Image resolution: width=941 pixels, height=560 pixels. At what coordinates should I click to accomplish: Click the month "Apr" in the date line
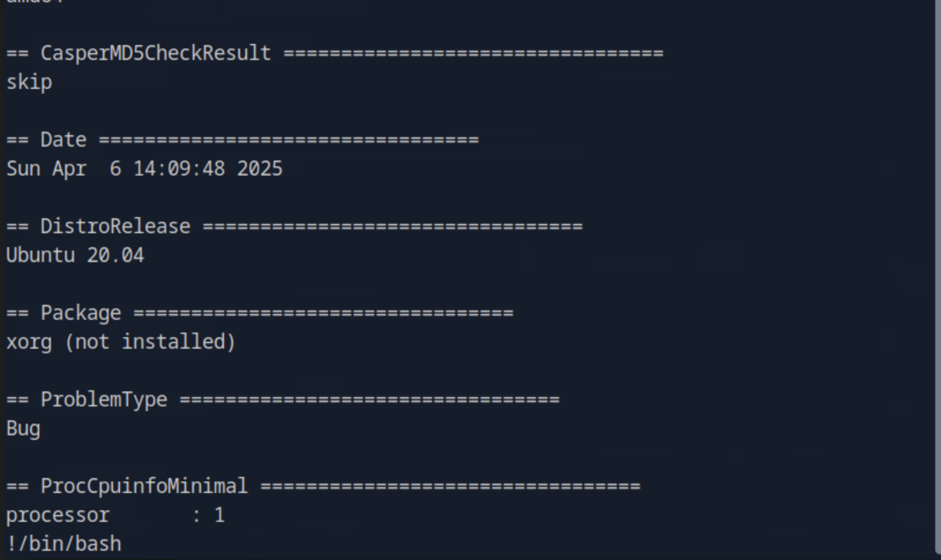(69, 169)
